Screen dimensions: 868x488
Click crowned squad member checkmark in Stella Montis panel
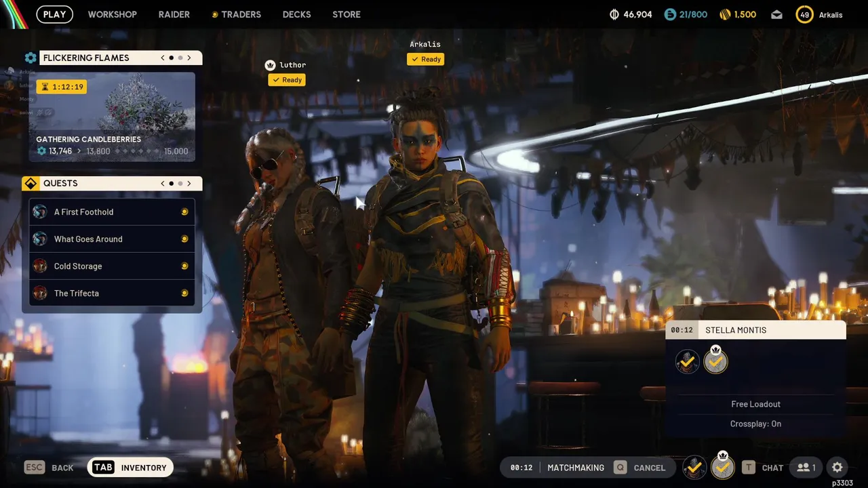click(715, 361)
